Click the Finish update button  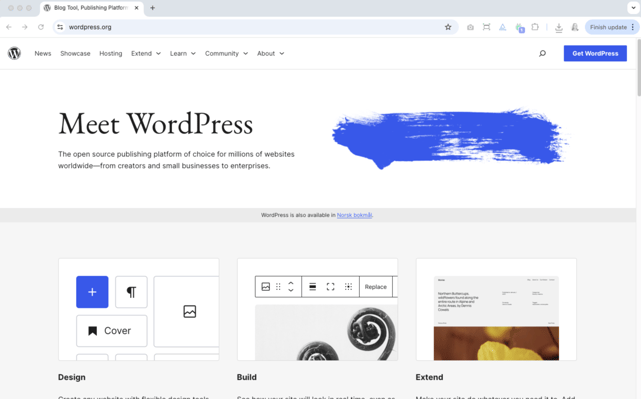pyautogui.click(x=608, y=27)
